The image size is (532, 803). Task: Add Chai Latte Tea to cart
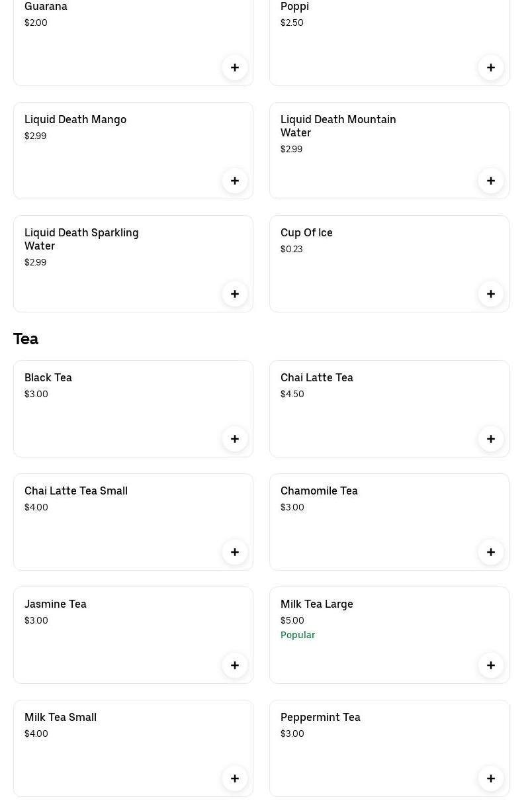coord(491,439)
